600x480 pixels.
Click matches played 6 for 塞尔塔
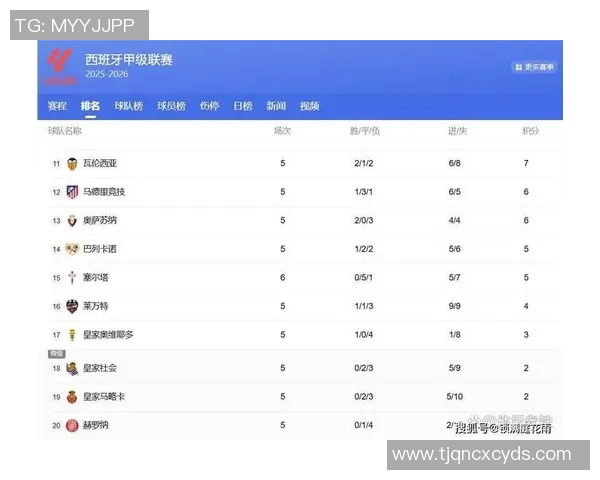pos(282,278)
